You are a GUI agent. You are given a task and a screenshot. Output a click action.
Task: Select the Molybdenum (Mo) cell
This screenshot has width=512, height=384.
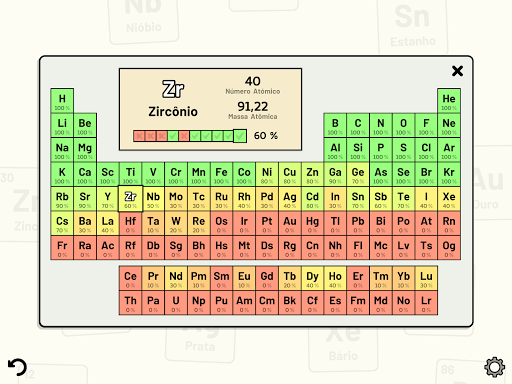[176, 199]
